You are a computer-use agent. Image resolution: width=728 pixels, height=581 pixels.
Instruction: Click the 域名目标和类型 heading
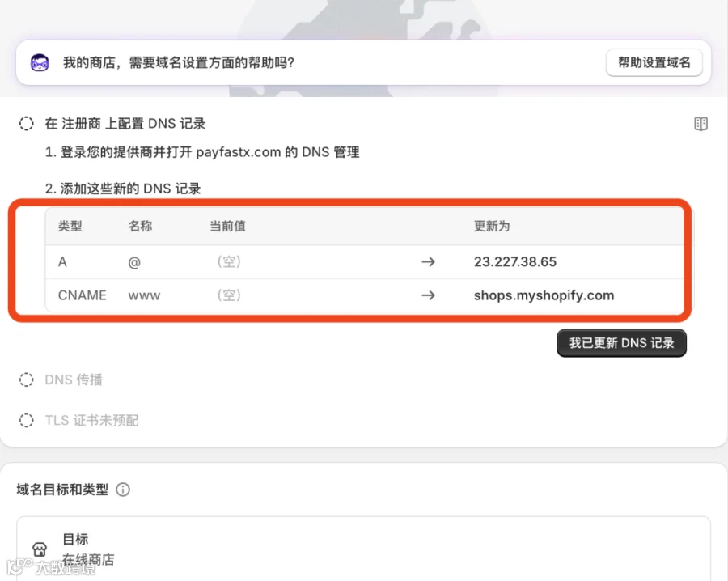(62, 490)
